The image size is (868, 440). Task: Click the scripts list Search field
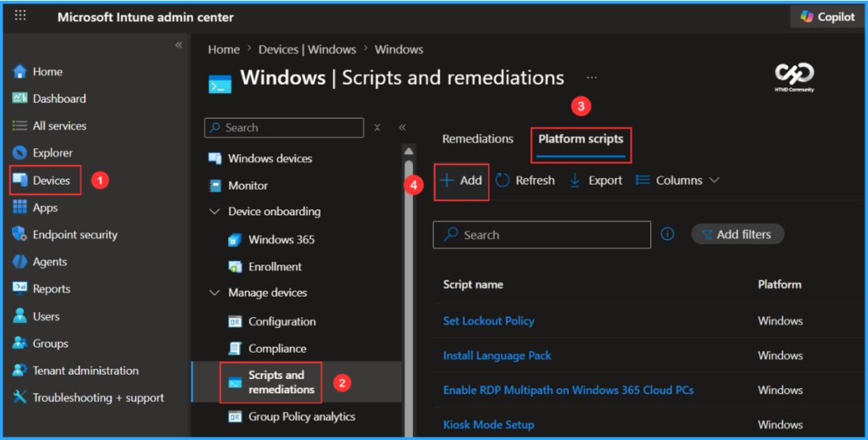[x=542, y=235]
